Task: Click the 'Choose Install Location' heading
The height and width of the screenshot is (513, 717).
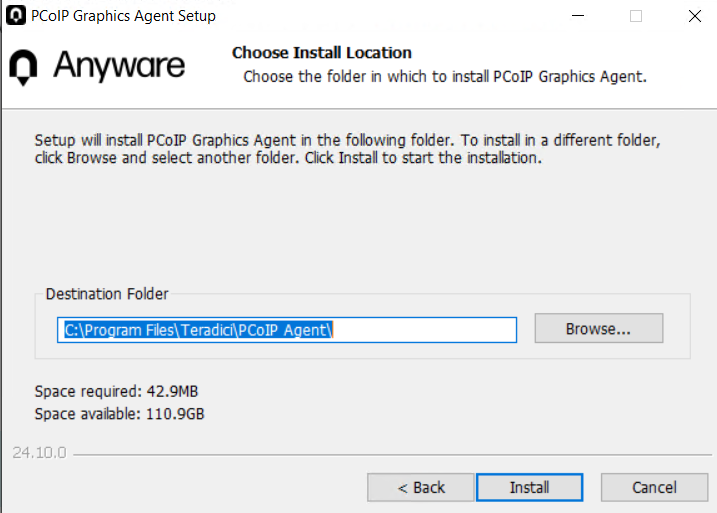Action: tap(322, 53)
